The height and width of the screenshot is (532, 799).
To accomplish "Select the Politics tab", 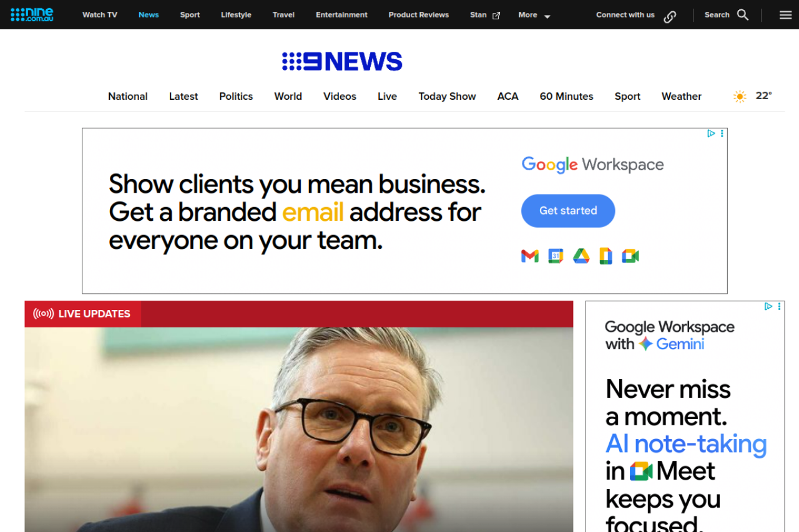I will pos(236,96).
